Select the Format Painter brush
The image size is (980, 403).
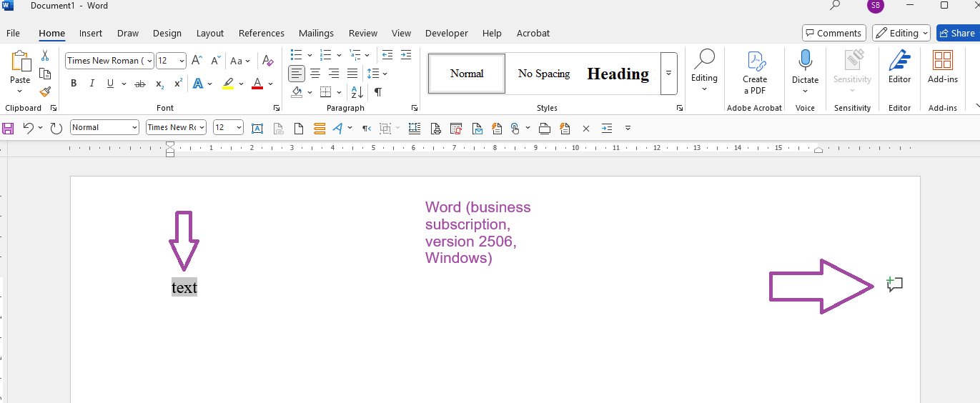coord(45,92)
